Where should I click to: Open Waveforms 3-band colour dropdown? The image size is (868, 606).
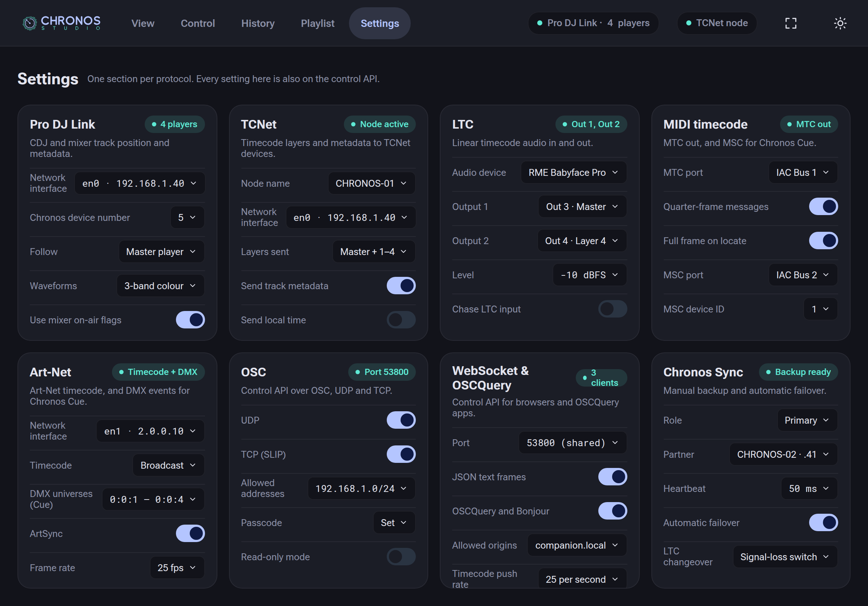(x=160, y=286)
